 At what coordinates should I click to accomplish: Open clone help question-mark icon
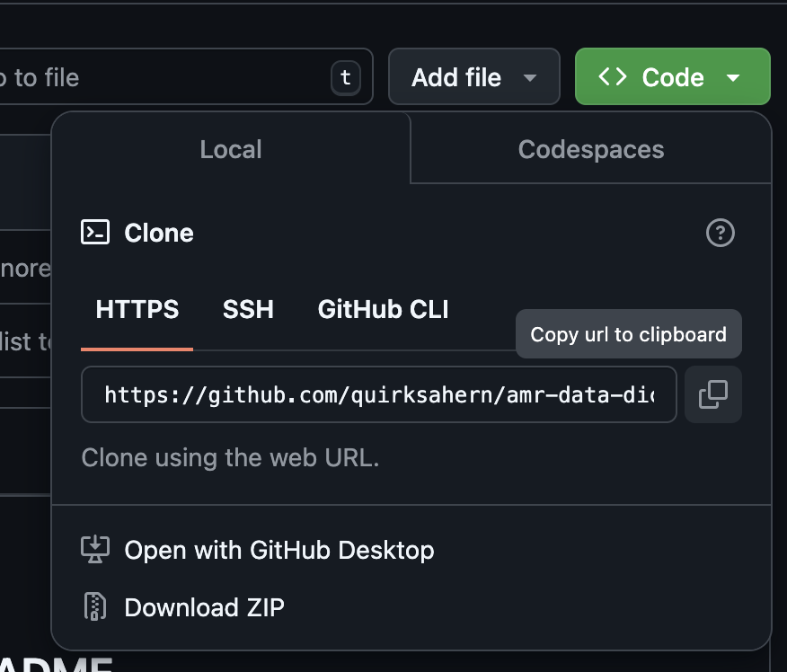pos(721,233)
